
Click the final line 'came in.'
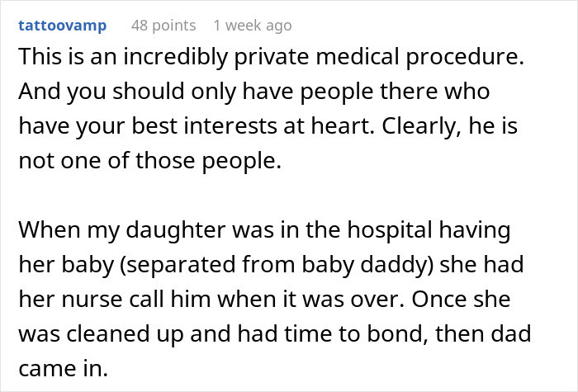tap(63, 369)
